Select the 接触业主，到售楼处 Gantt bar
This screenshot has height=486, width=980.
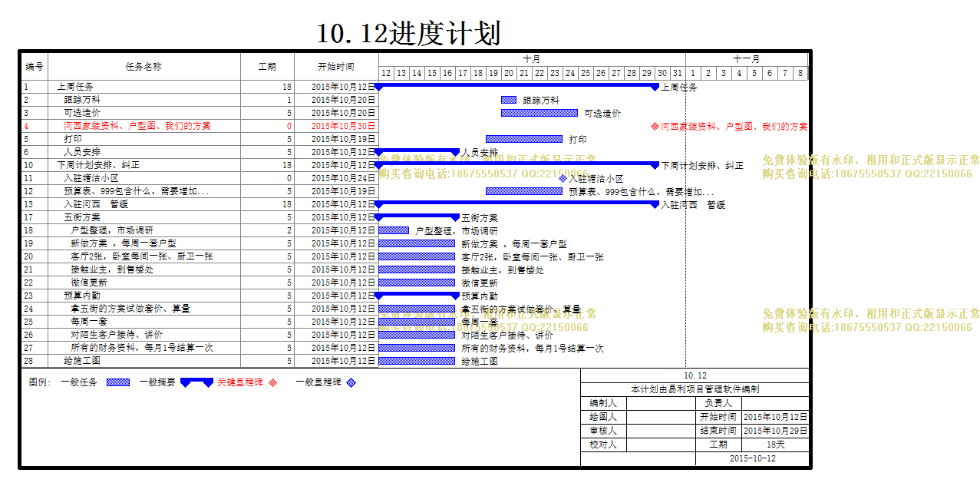(x=417, y=269)
